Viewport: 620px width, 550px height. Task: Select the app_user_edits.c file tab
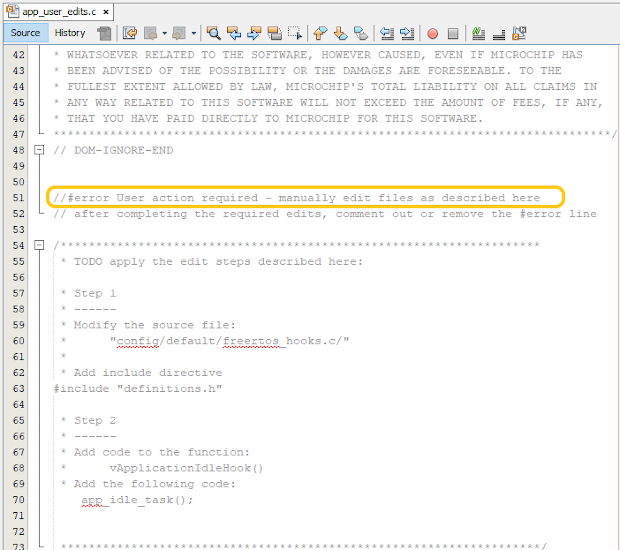[59, 12]
